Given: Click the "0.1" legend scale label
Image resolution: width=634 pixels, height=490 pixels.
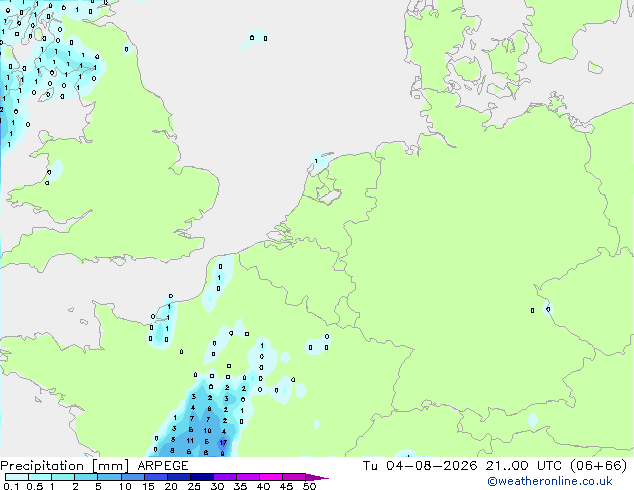Looking at the screenshot, I should point(11,486).
